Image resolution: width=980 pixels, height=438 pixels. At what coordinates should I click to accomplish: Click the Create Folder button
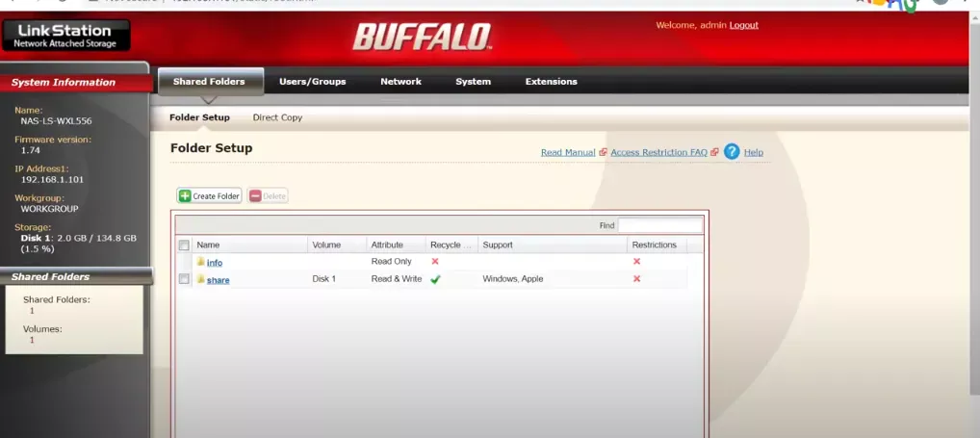pyautogui.click(x=209, y=196)
